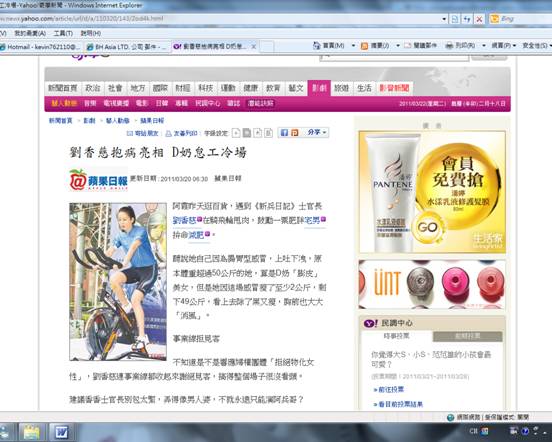Screen dimensions: 552x442
Task: Click the 劉香慈 keyword link in article
Action: pyautogui.click(x=184, y=220)
